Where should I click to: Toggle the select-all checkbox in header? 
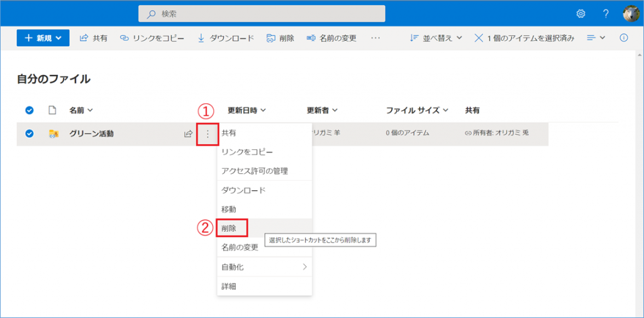(x=29, y=110)
